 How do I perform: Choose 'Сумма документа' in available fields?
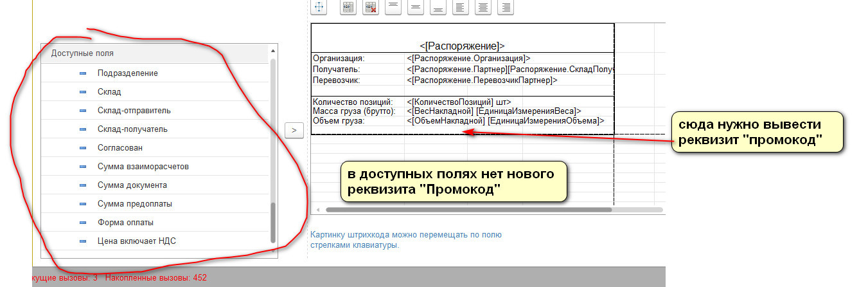click(x=132, y=185)
